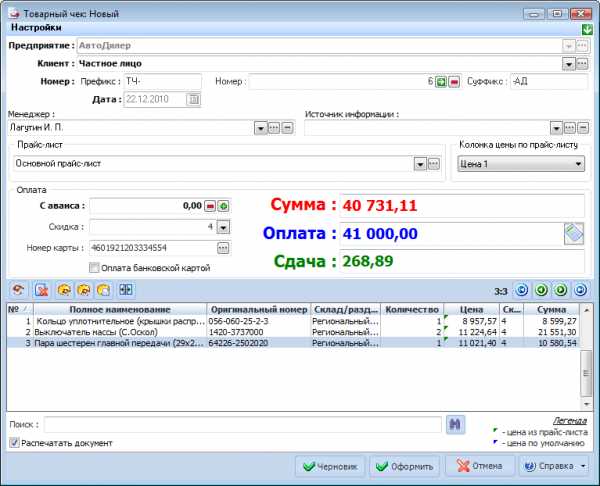The height and width of the screenshot is (486, 600).
Task: Click the Черновик button
Action: click(329, 466)
